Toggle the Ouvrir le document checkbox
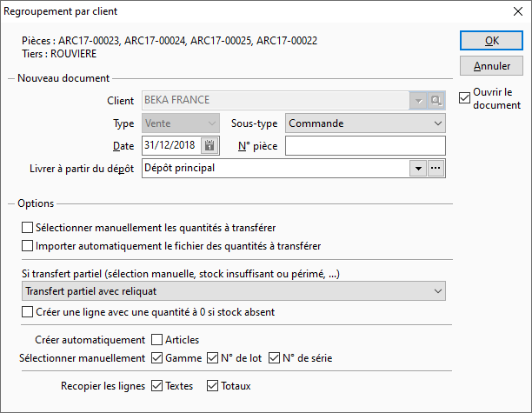532x413 pixels. tap(464, 98)
